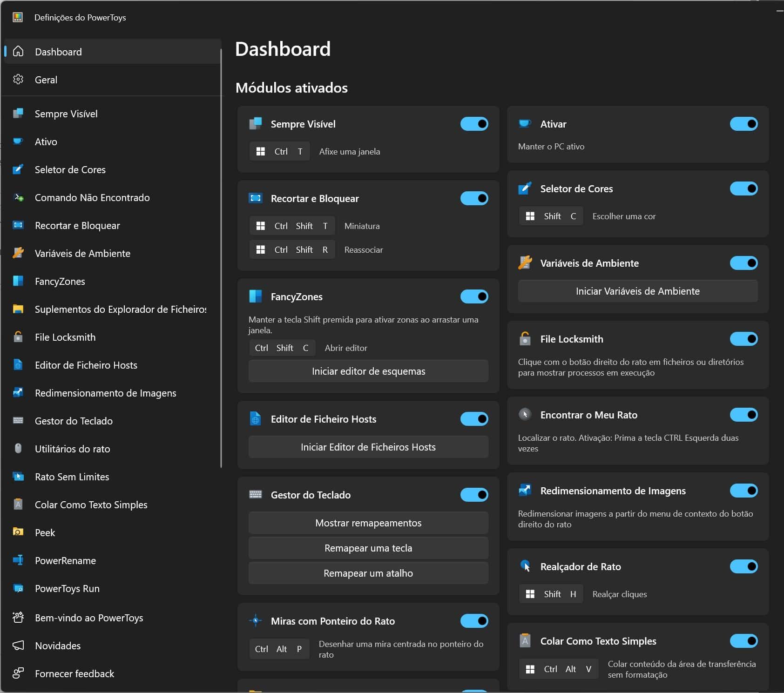Click the Peek icon in the sidebar
This screenshot has width=784, height=693.
coord(18,532)
